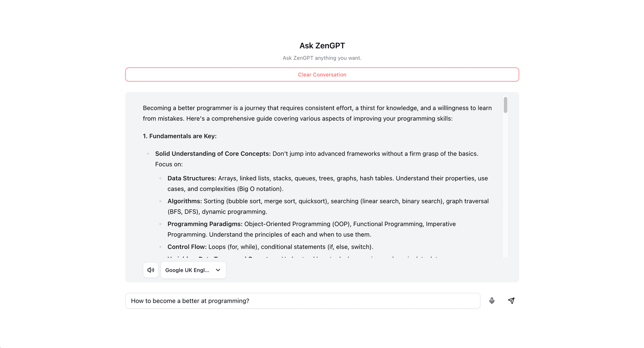Click the Clear Conversation button

tap(322, 74)
